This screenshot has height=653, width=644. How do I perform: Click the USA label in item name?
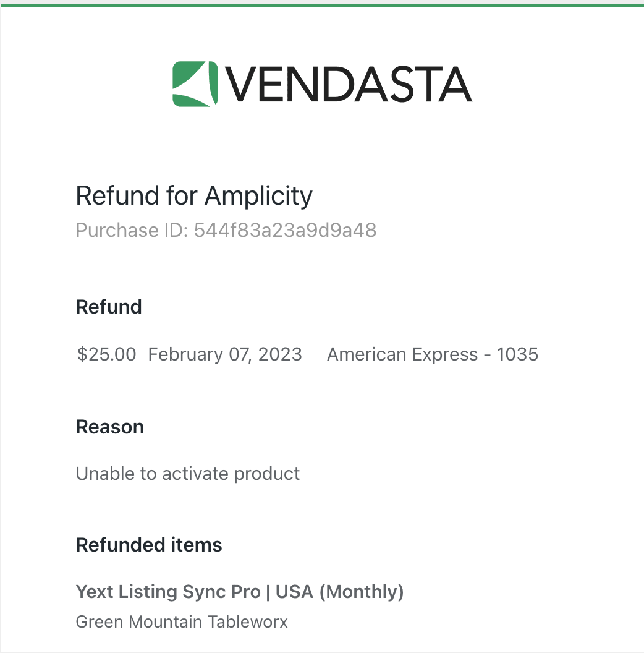pos(294,592)
